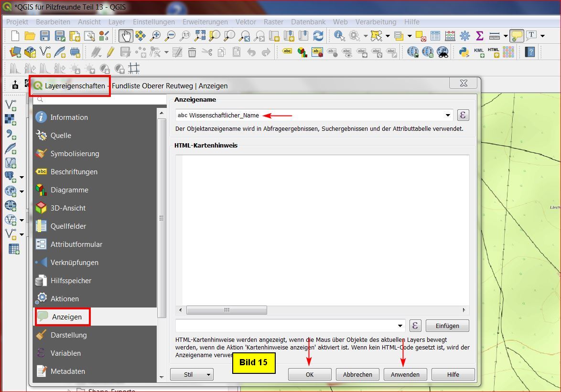Click the Save Project toolbar icon

pos(45,36)
